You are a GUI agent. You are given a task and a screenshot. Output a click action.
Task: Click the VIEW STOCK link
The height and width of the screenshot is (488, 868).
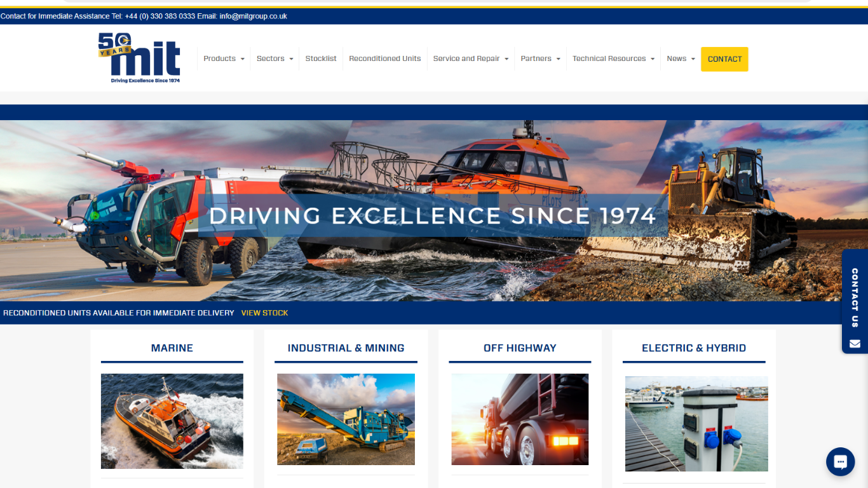coord(264,313)
